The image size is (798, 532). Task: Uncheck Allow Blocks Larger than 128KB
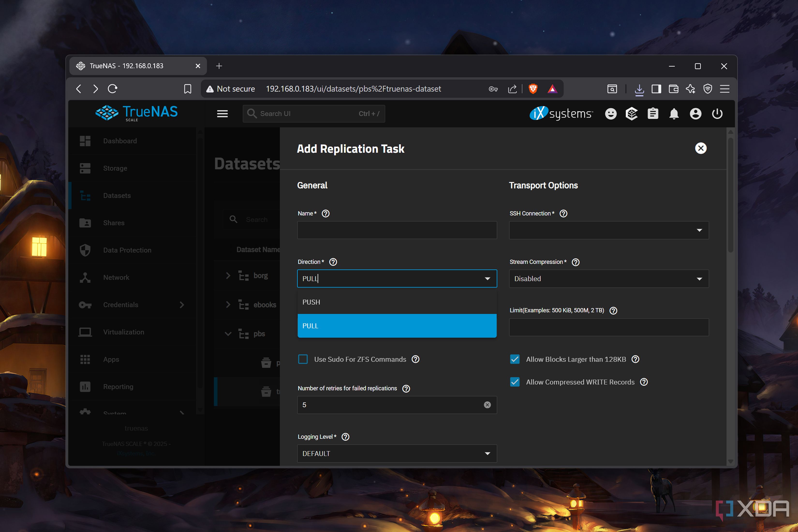coord(515,359)
